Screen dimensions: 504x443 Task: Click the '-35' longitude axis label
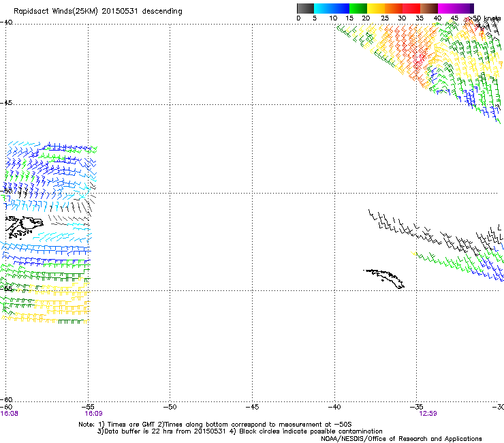coord(417,407)
